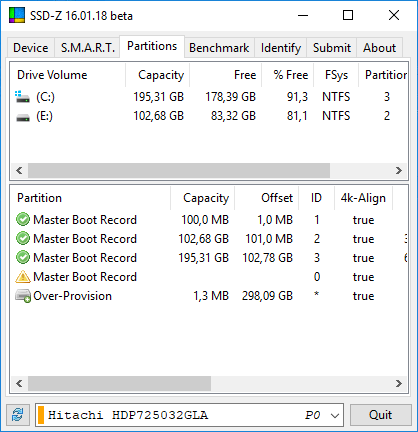
Task: Click the lower list Capacity column header
Action: click(x=203, y=198)
